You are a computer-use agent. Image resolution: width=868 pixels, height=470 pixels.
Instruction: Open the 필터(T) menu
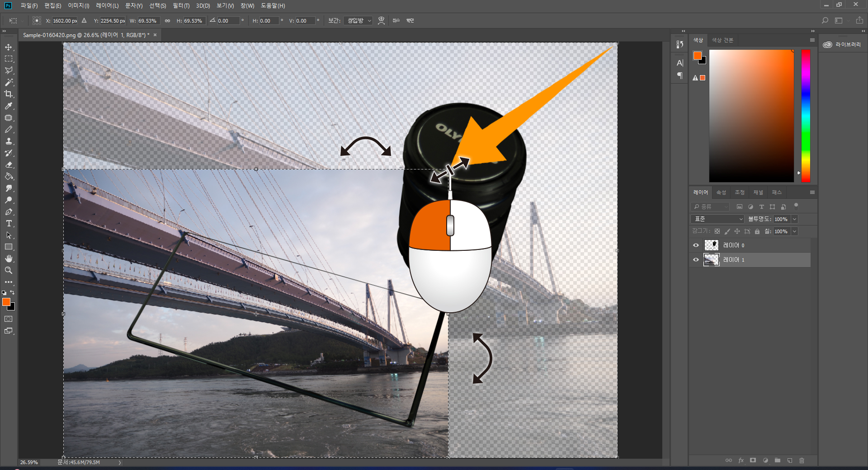pos(181,5)
